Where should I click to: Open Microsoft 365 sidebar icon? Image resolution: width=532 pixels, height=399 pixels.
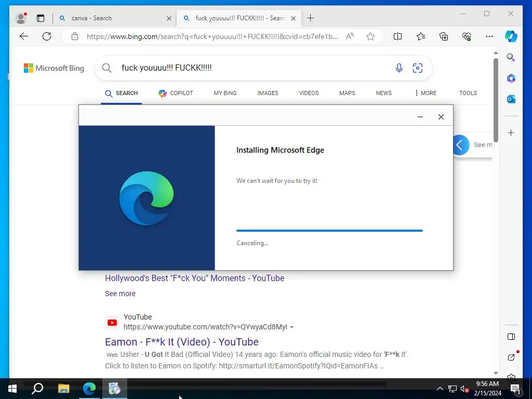pyautogui.click(x=511, y=78)
